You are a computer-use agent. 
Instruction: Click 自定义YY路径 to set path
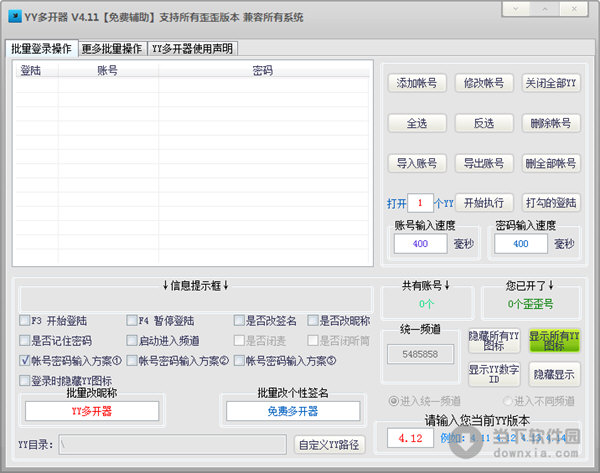pyautogui.click(x=329, y=444)
